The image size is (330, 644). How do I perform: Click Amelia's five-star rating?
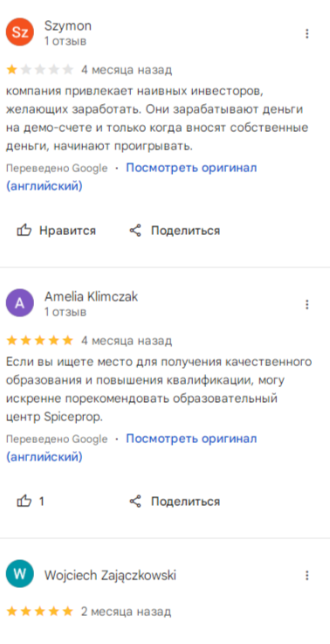click(40, 341)
